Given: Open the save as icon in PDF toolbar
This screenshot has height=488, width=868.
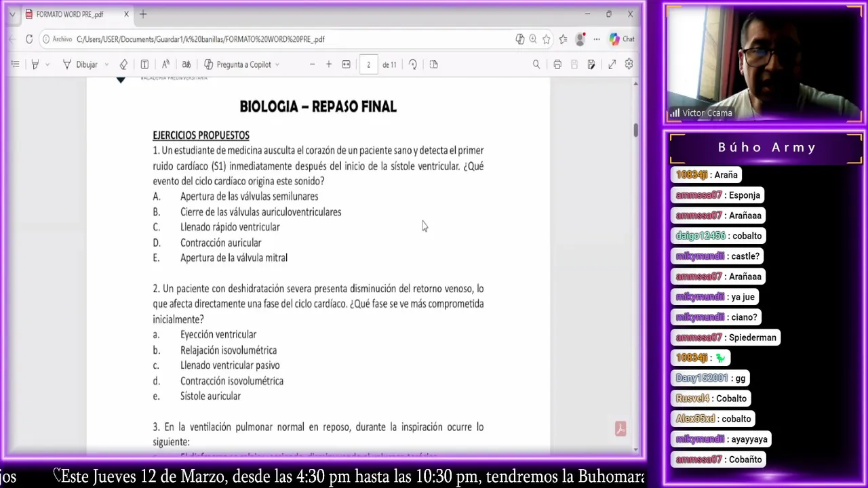Looking at the screenshot, I should (591, 64).
